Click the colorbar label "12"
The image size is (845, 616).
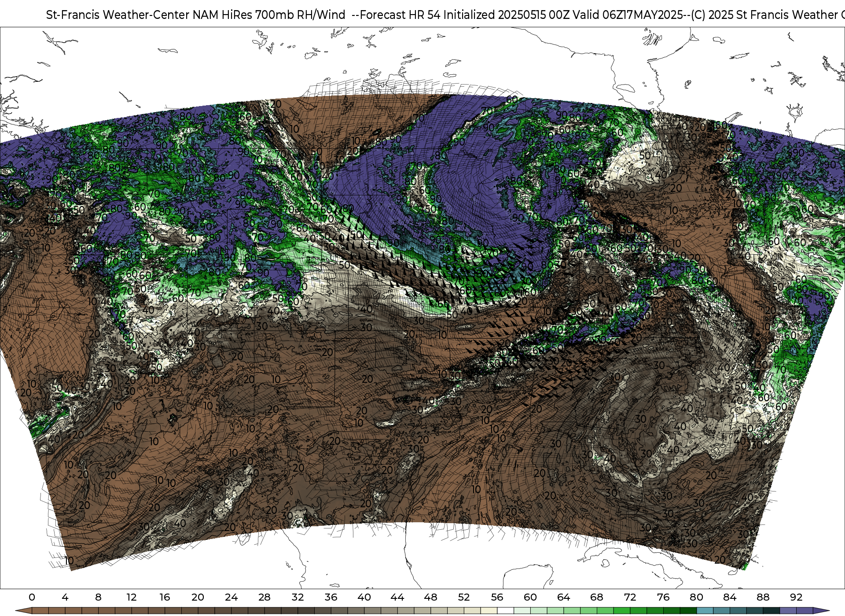click(x=132, y=597)
